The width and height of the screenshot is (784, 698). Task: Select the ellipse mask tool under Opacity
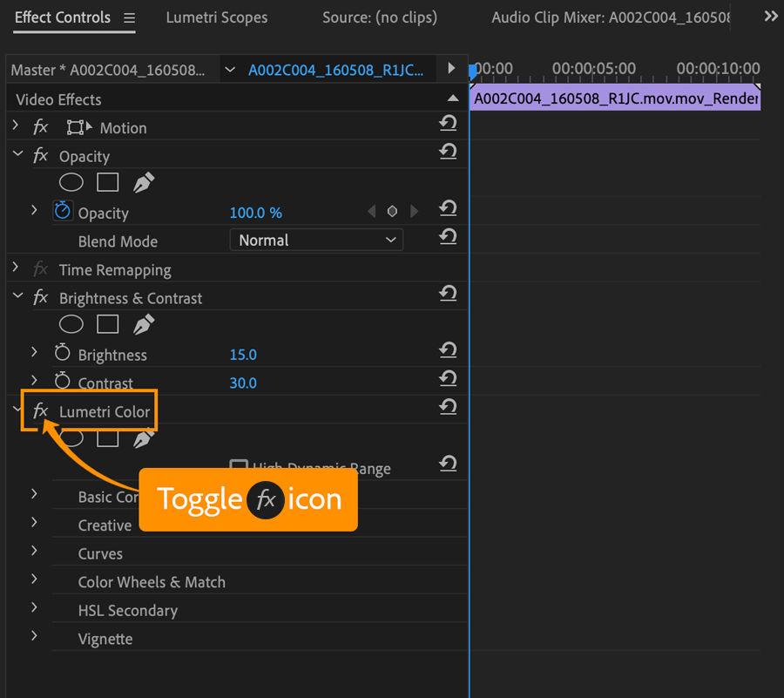[x=71, y=182]
